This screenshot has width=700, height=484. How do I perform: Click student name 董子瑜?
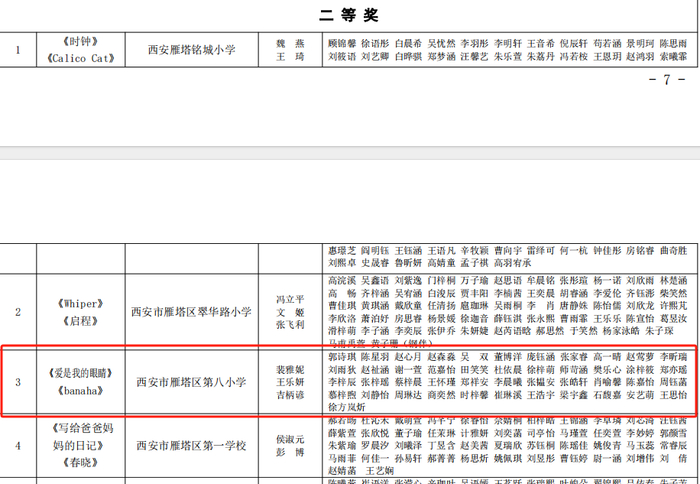tap(408, 433)
